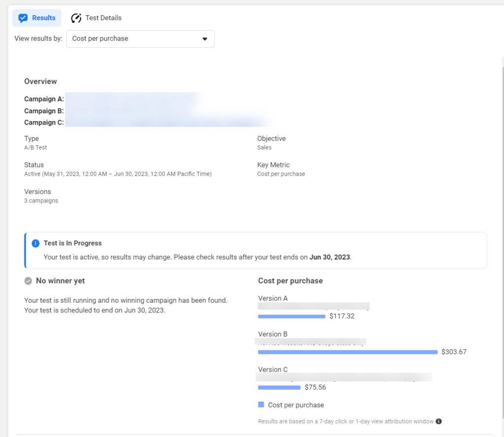Click the Version B label
Viewport: 504px width, 437px height.
point(273,334)
